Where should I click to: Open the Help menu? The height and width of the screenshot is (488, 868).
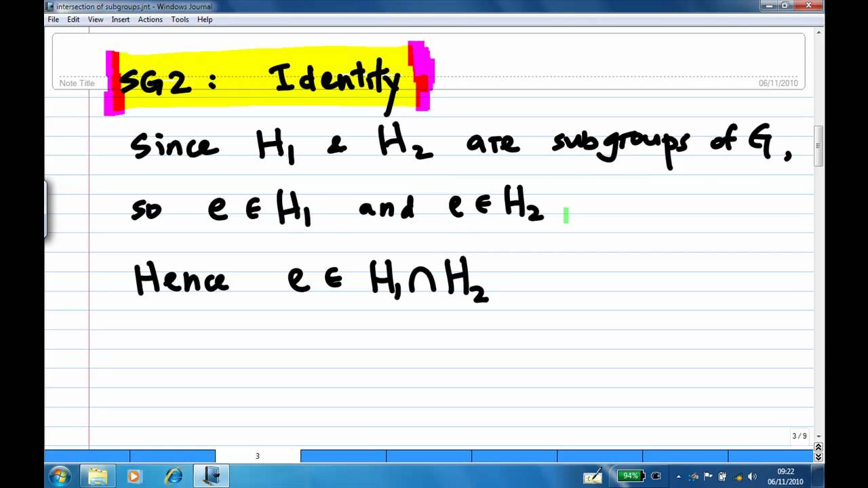pyautogui.click(x=205, y=20)
